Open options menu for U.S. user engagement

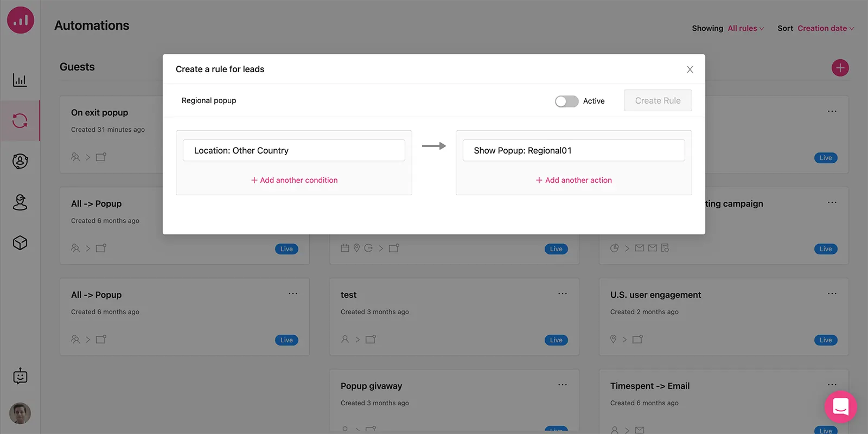(832, 293)
